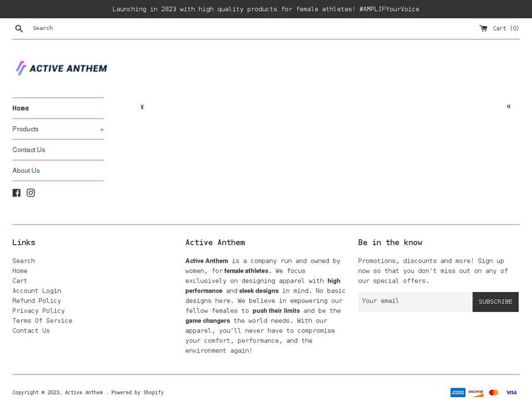Go to Account Login

coord(37,290)
